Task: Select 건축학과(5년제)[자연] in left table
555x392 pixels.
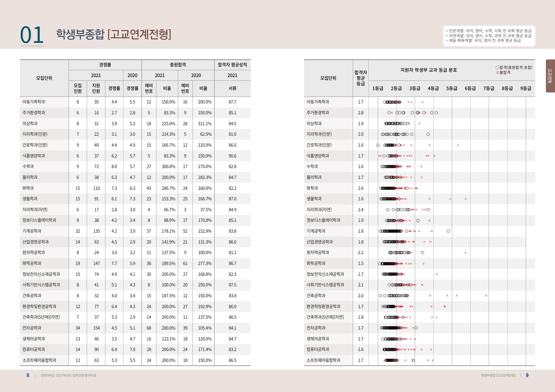Action: coord(41,317)
